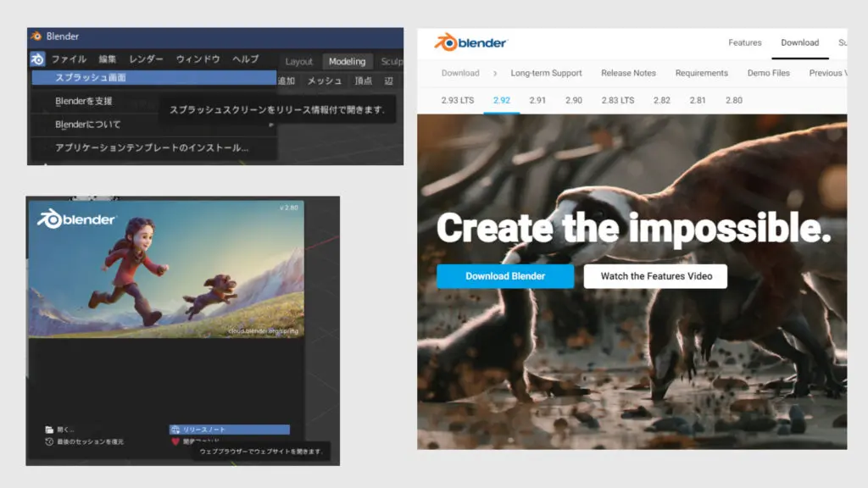868x488 pixels.
Task: Open the 辺 header menu
Action: tap(388, 80)
